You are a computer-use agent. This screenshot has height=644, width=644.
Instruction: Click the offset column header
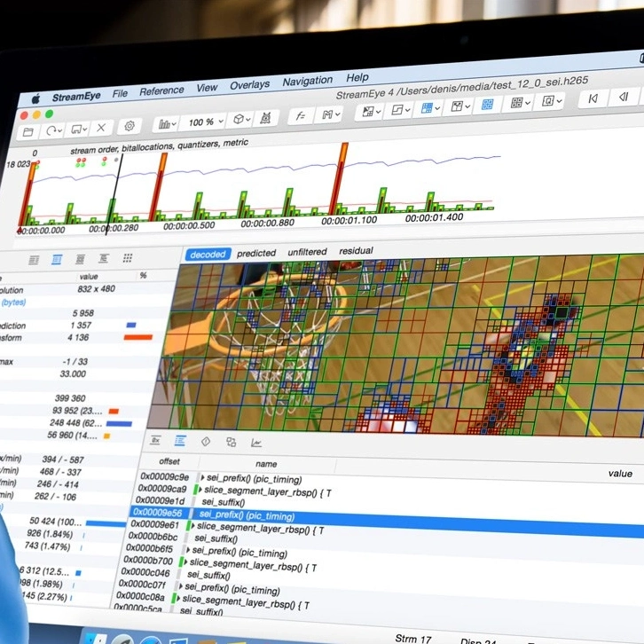(x=169, y=461)
